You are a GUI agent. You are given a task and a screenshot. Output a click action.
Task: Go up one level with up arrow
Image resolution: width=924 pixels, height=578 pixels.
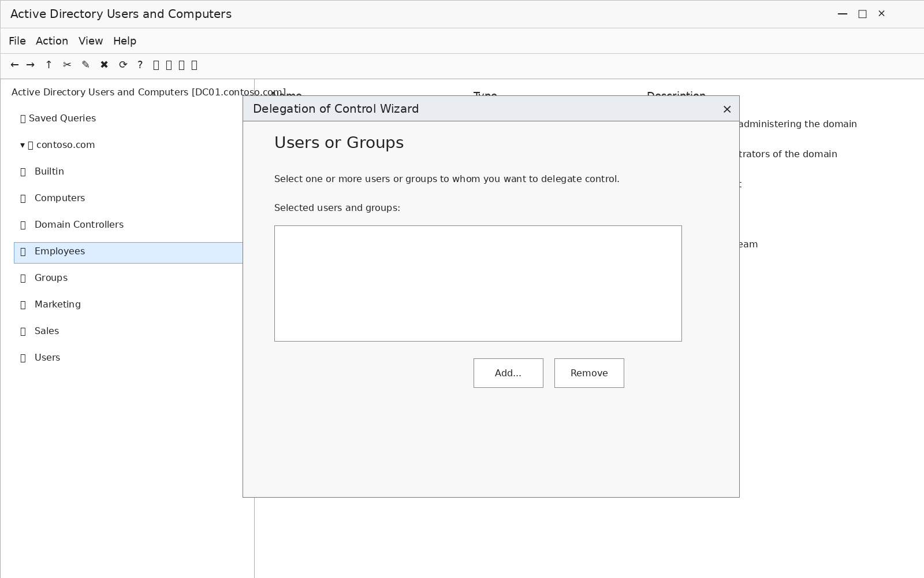[x=49, y=65]
